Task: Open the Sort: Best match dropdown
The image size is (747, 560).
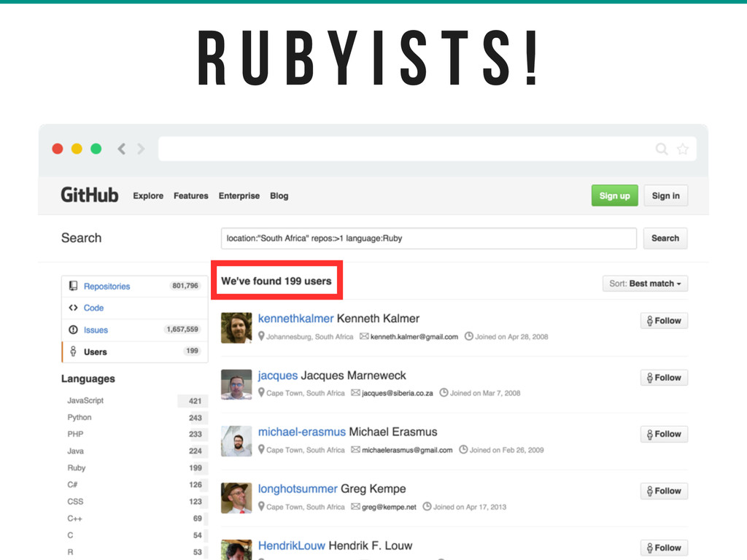Action: (645, 284)
